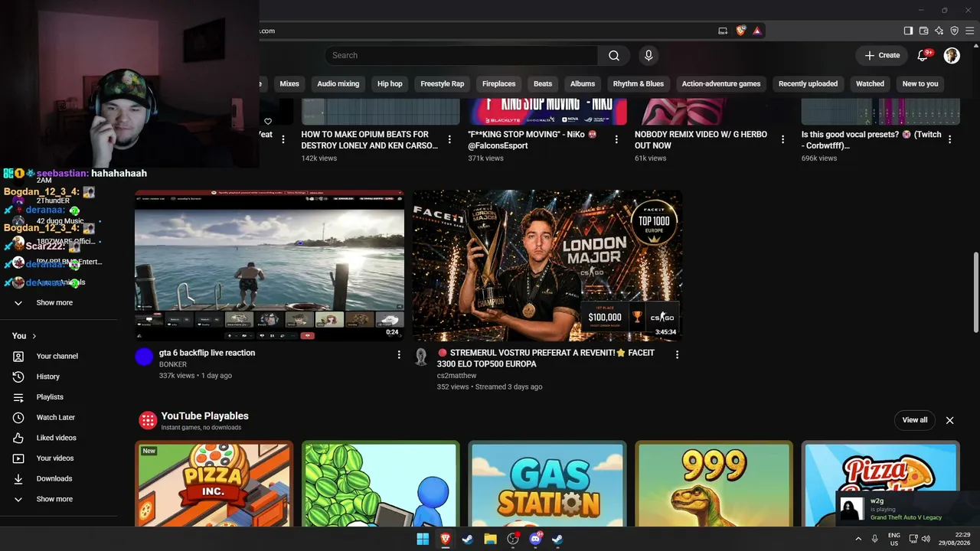The width and height of the screenshot is (980, 551).
Task: Open the Brave Wallet icon
Action: [924, 31]
